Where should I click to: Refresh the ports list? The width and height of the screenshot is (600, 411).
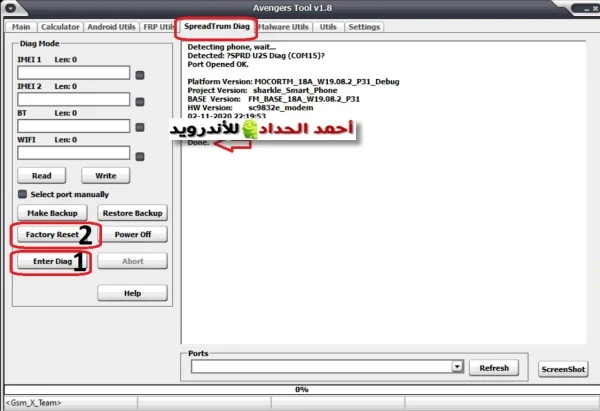tap(494, 368)
